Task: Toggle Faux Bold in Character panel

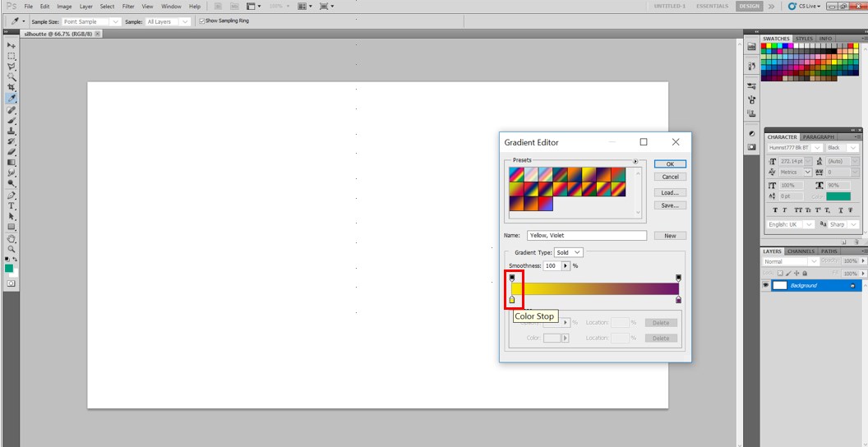Action: (775, 210)
